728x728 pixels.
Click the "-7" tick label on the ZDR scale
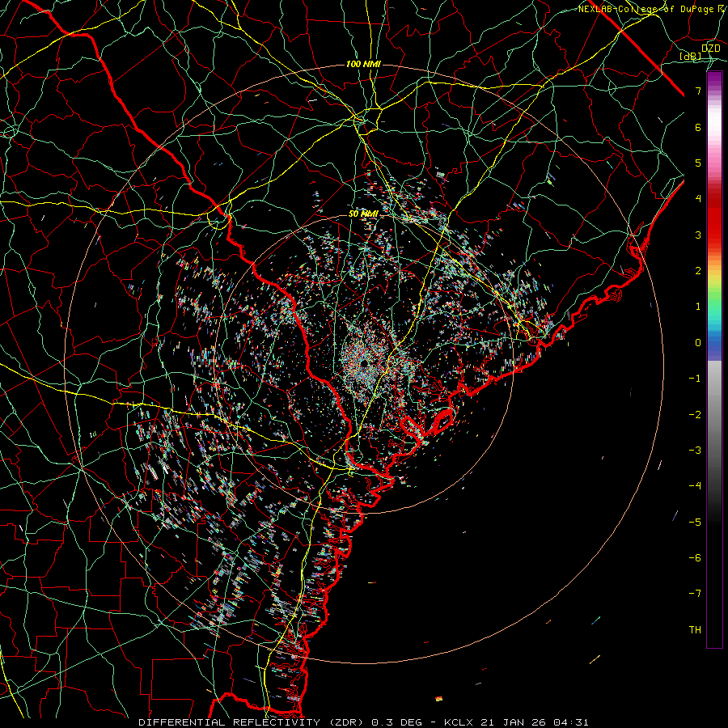(695, 594)
